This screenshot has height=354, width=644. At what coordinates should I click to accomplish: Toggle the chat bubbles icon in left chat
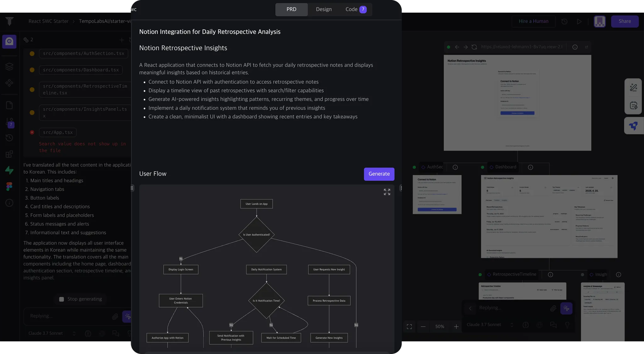116,333
